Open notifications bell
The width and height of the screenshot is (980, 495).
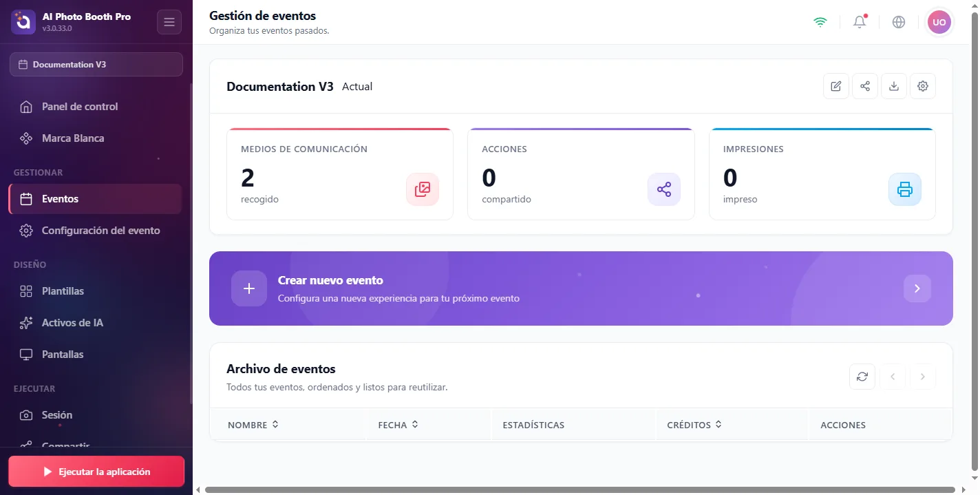[x=860, y=22]
